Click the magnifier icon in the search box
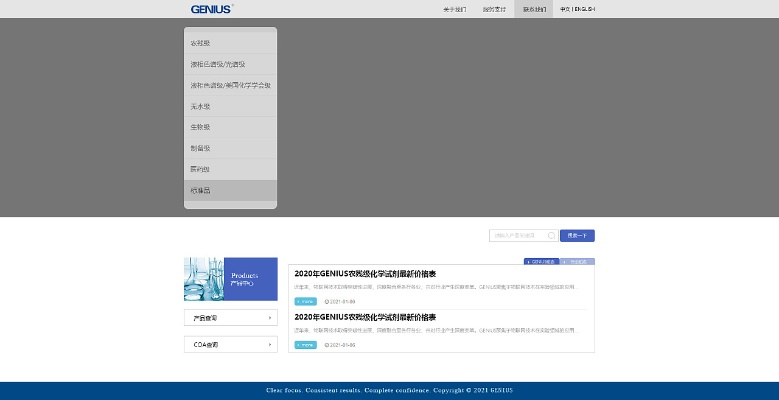Screen dimensions: 779x400 551,236
